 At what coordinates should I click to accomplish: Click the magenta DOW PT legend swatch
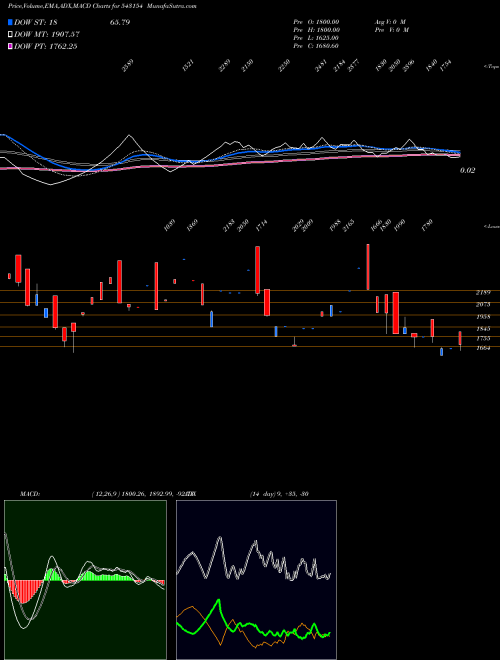pos(11,47)
